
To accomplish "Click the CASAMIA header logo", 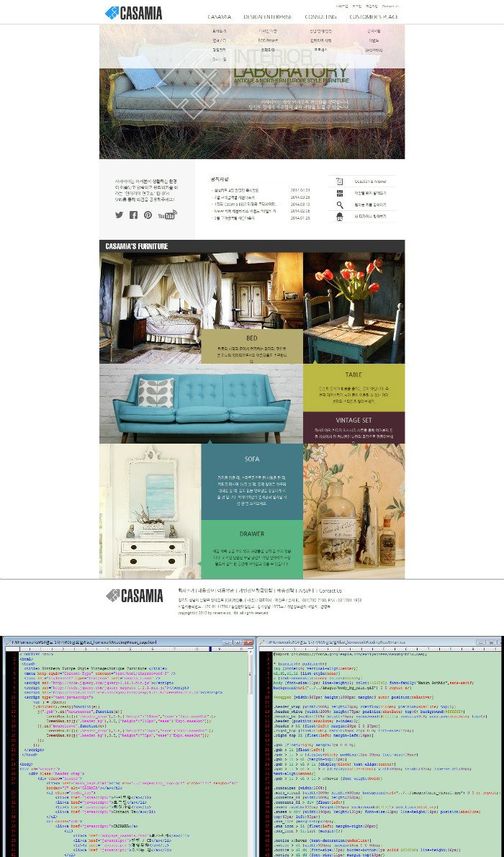I will coord(133,13).
